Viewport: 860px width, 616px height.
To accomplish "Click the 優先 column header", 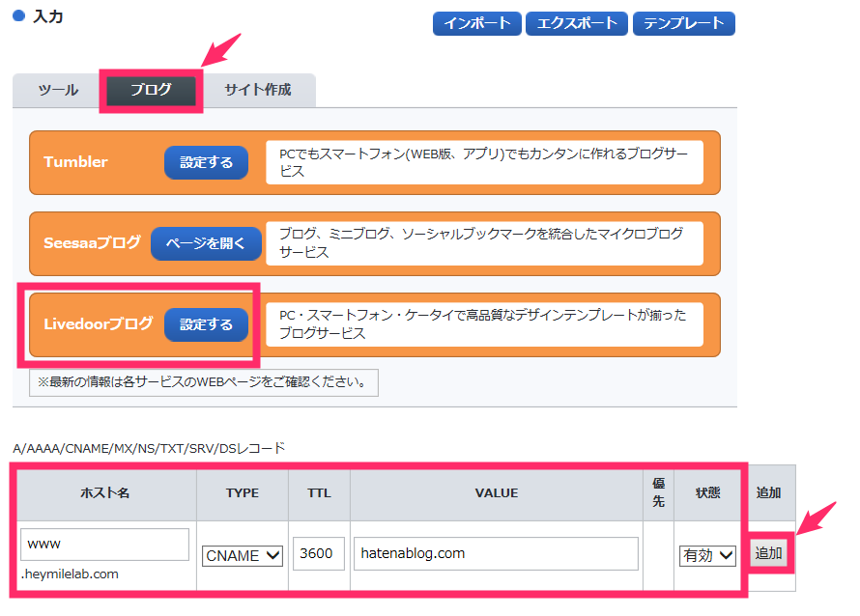I will point(659,492).
